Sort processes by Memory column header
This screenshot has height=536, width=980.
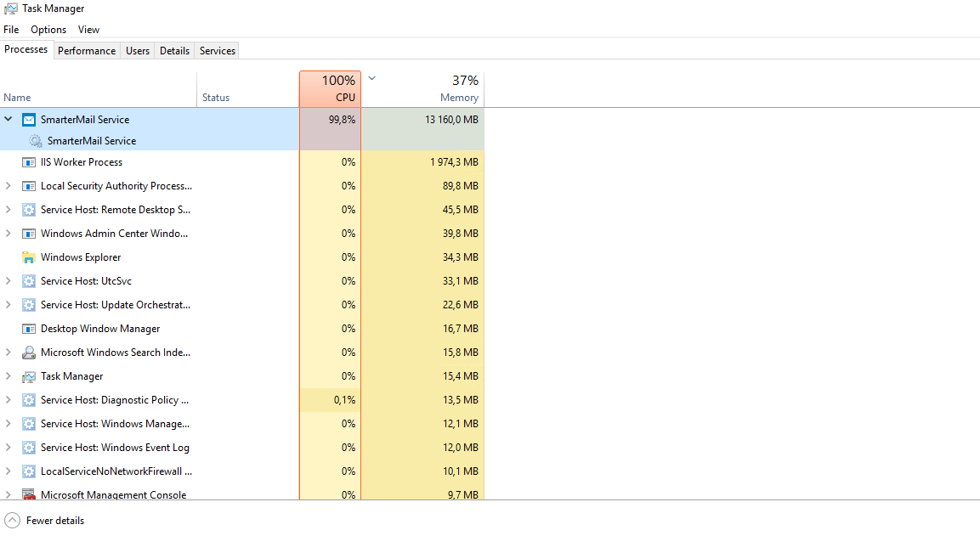coord(423,89)
